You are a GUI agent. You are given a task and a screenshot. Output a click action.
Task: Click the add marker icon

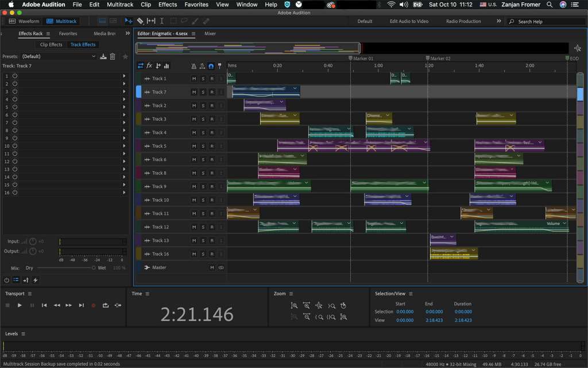click(x=220, y=66)
